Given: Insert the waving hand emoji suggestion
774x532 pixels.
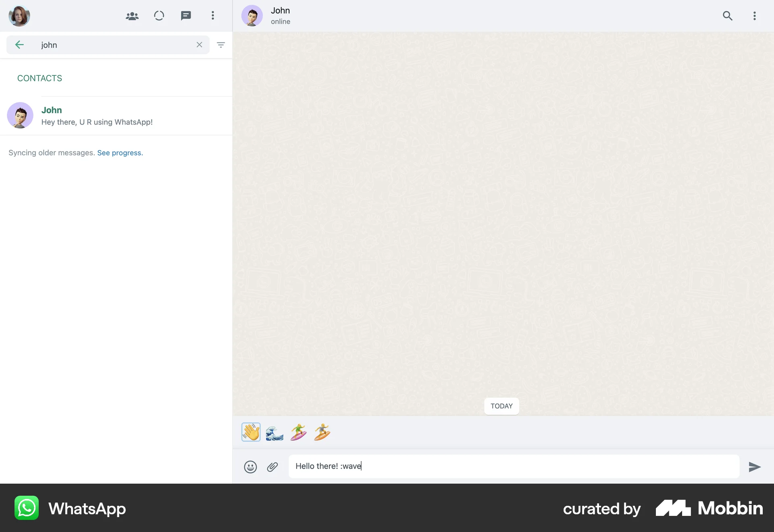Looking at the screenshot, I should pyautogui.click(x=251, y=432).
